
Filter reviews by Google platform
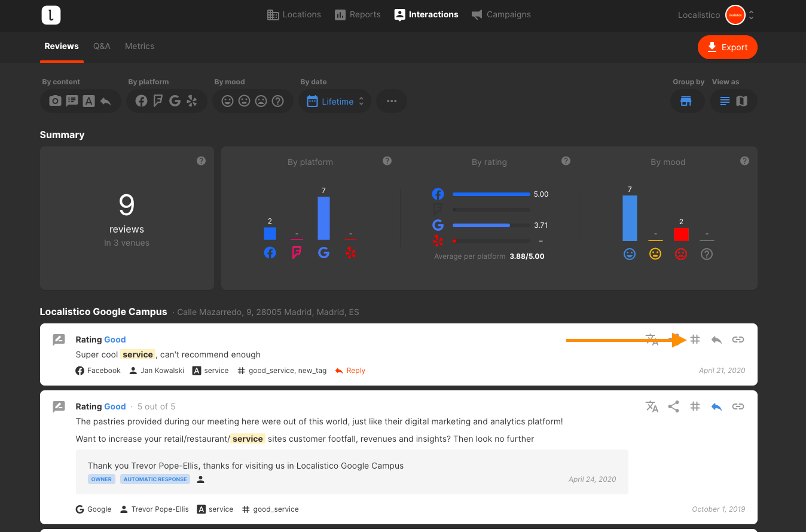tap(175, 101)
